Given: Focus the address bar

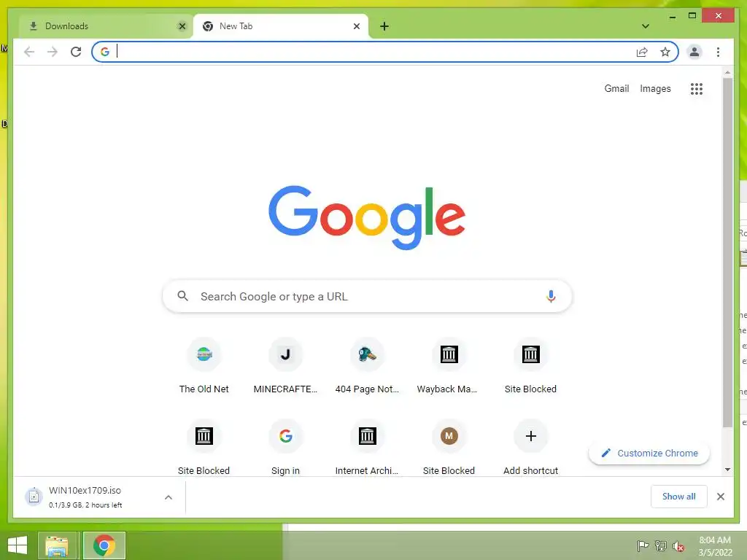Looking at the screenshot, I should tap(385, 52).
